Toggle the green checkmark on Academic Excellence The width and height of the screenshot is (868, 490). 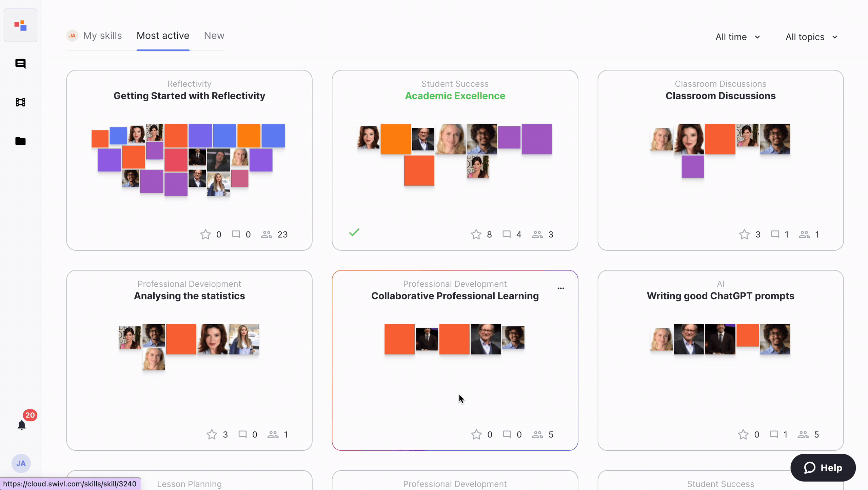(354, 233)
